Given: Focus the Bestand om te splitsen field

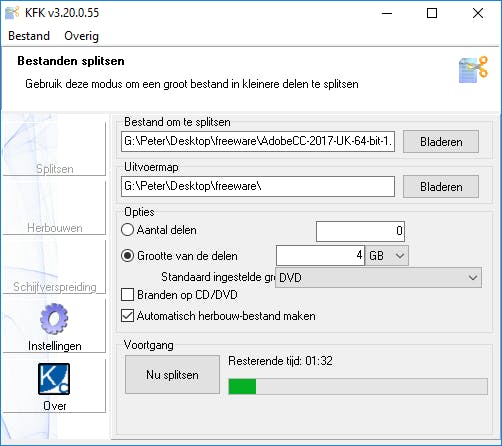Looking at the screenshot, I should coord(258,141).
